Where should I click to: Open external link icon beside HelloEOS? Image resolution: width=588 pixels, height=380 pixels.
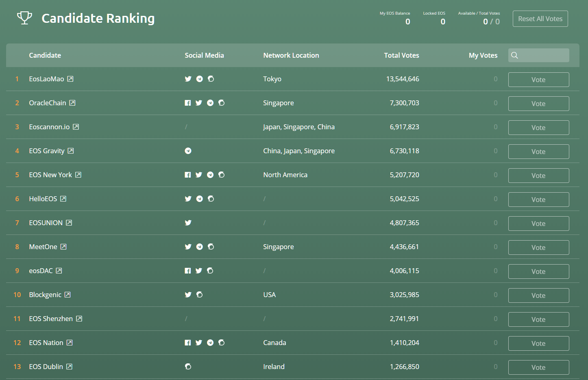[63, 199]
